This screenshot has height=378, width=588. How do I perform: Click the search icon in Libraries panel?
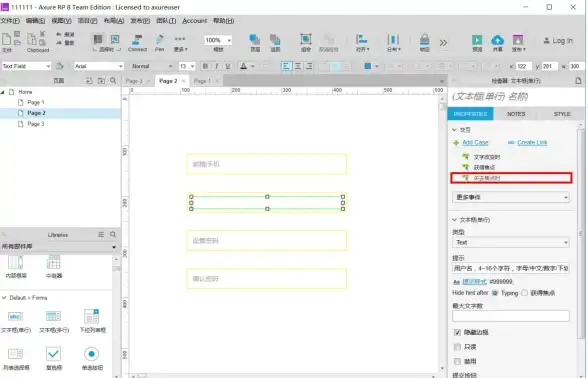(113, 234)
